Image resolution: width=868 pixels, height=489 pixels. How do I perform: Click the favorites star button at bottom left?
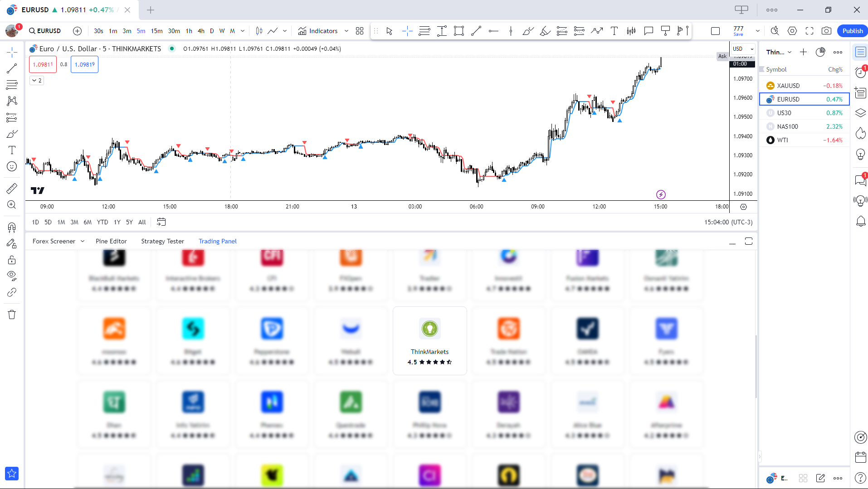pyautogui.click(x=12, y=474)
